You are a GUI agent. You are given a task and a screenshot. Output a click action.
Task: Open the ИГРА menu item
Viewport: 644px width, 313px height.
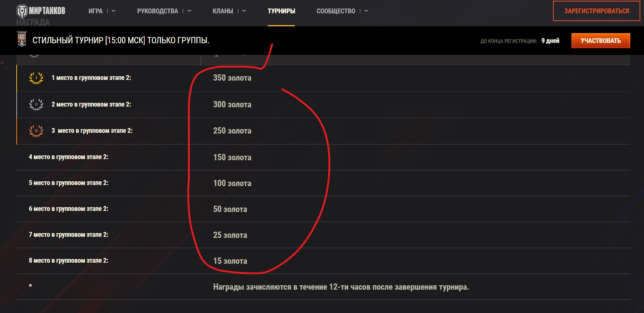coord(95,11)
